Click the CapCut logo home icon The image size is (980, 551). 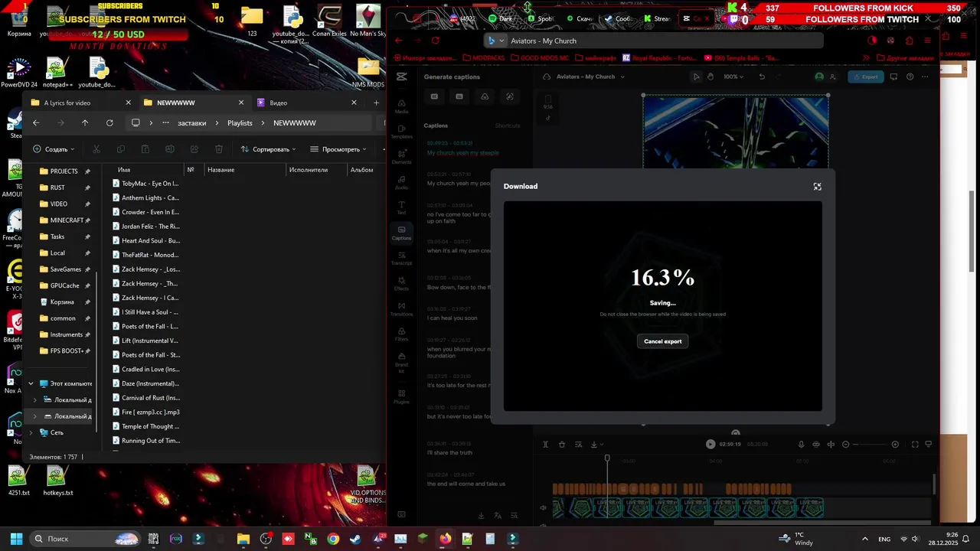tap(401, 77)
